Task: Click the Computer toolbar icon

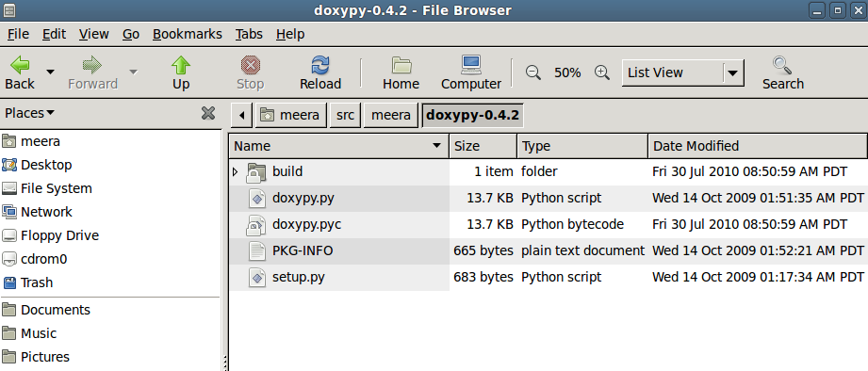Action: click(471, 73)
